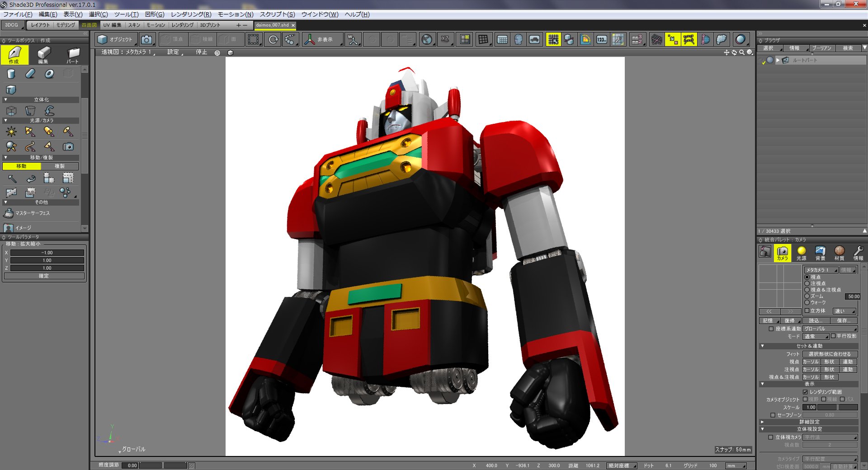Screen dimensions: 868x470
Task: Open the 材質 (Material) palette tab
Action: 839,253
